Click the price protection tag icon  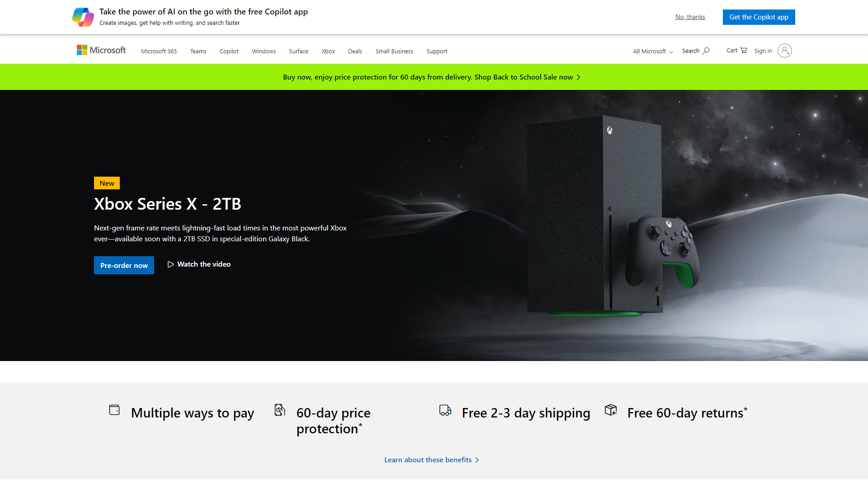tap(280, 410)
